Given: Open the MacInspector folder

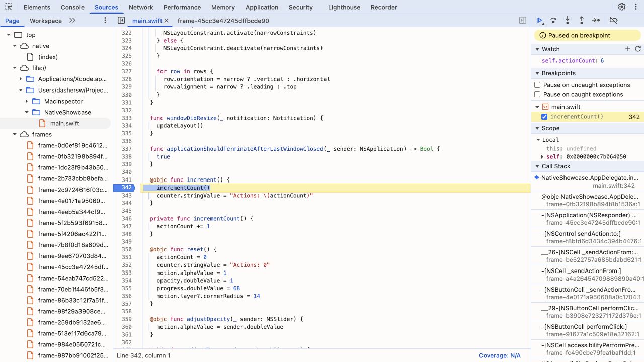Looking at the screenshot, I should point(63,101).
